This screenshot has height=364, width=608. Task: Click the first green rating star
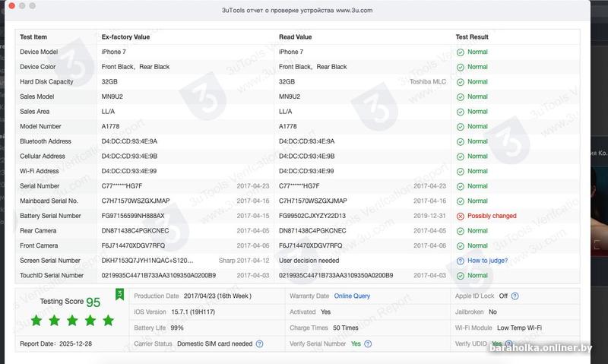pos(36,321)
